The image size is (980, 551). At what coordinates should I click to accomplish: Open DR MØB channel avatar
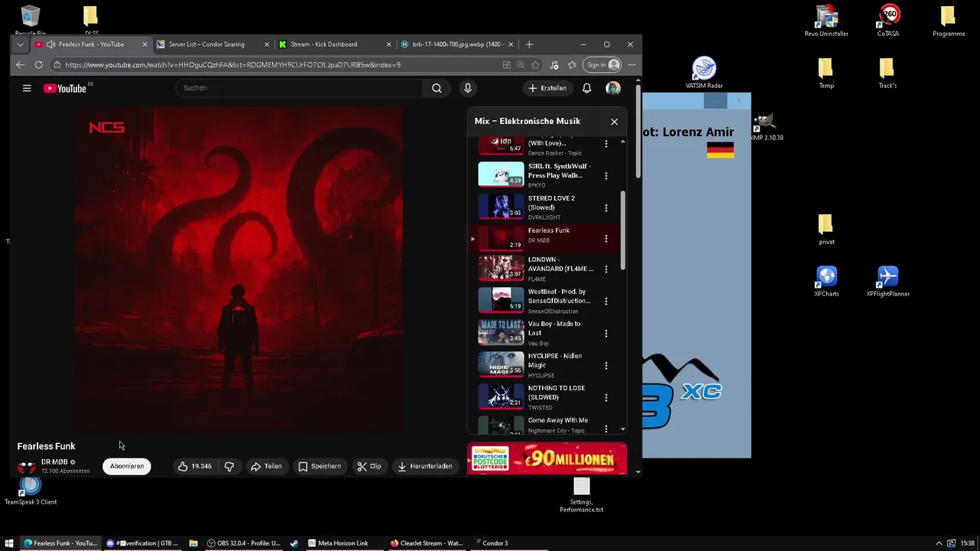click(27, 466)
